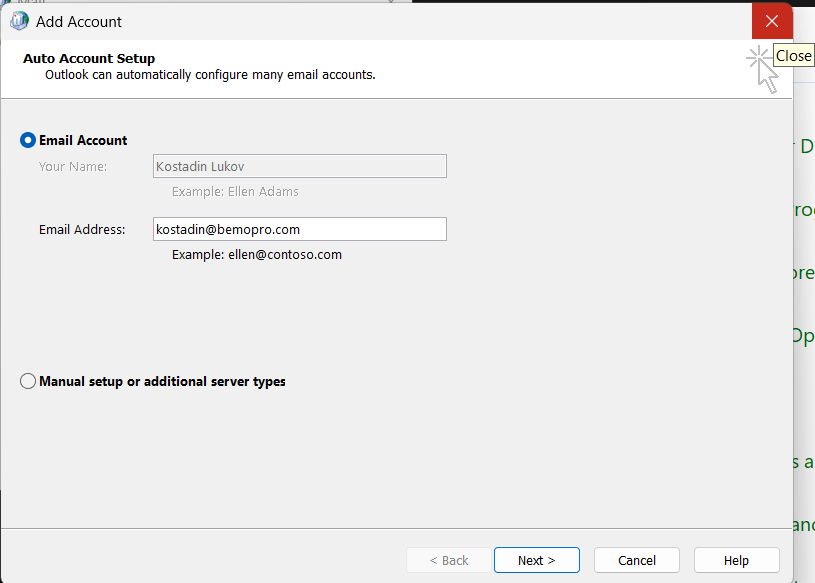Click the 'Example: ellen@contoso.com' hint text
The width and height of the screenshot is (815, 583).
pyautogui.click(x=257, y=255)
